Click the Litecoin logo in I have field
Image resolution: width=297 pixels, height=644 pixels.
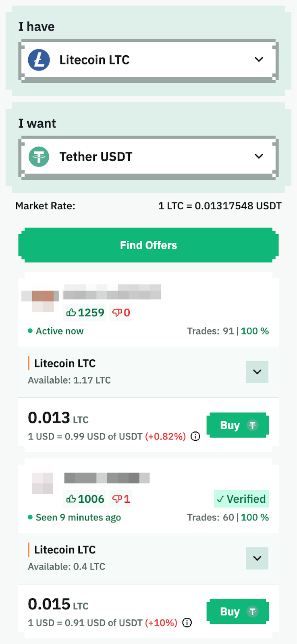tap(39, 60)
